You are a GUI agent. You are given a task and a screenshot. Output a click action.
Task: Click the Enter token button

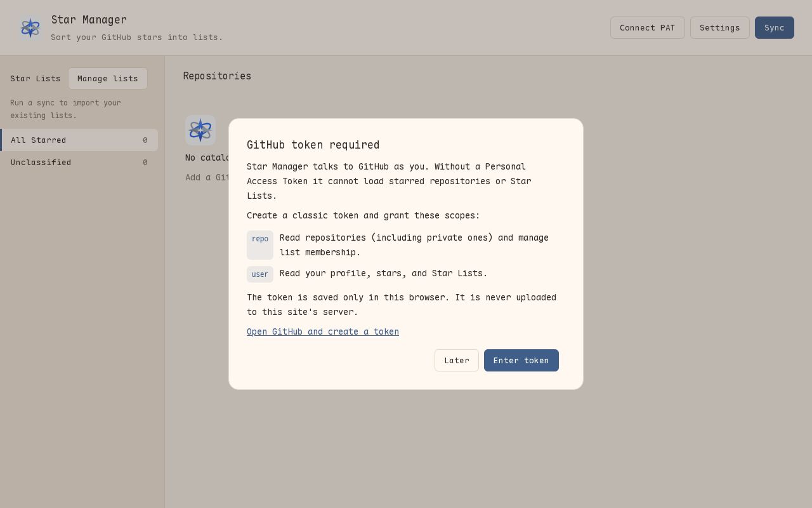pos(521,361)
